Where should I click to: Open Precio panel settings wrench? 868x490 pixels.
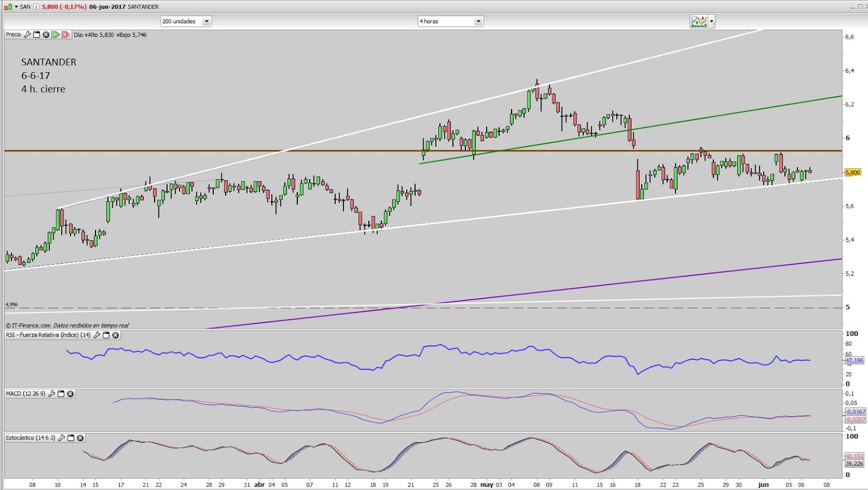[27, 35]
